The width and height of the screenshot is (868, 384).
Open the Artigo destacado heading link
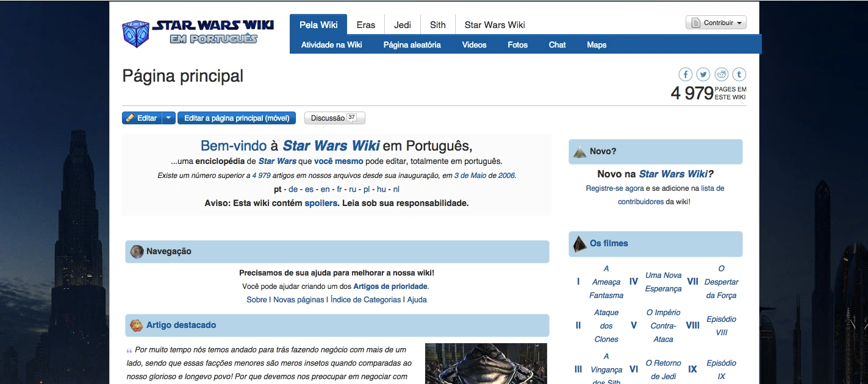click(181, 325)
